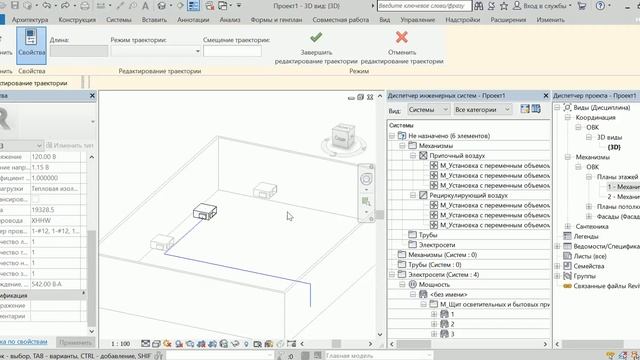Open the Архитектура ribbon tab
Image resolution: width=640 pixels, height=360 pixels.
30,20
